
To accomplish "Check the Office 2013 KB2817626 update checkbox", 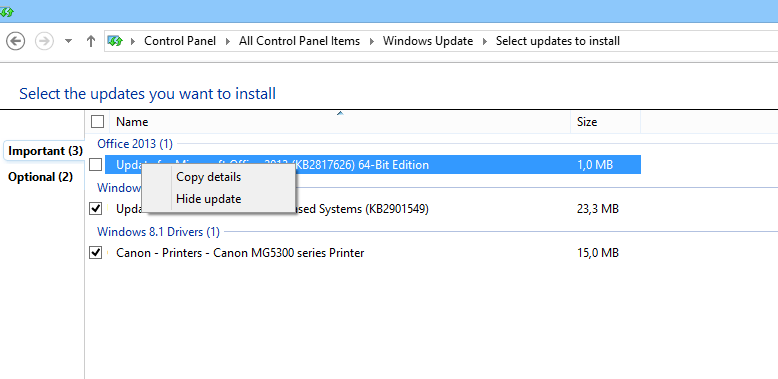I will coord(95,164).
